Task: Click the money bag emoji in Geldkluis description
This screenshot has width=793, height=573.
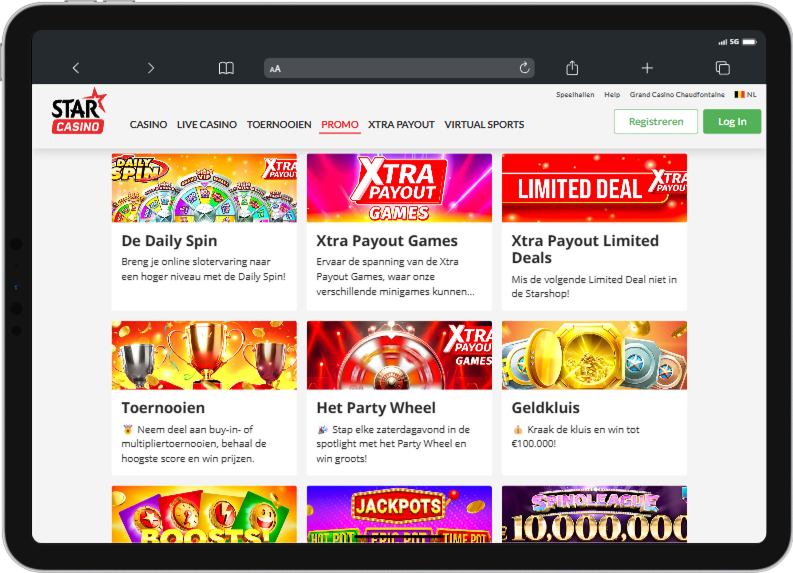Action: click(517, 429)
